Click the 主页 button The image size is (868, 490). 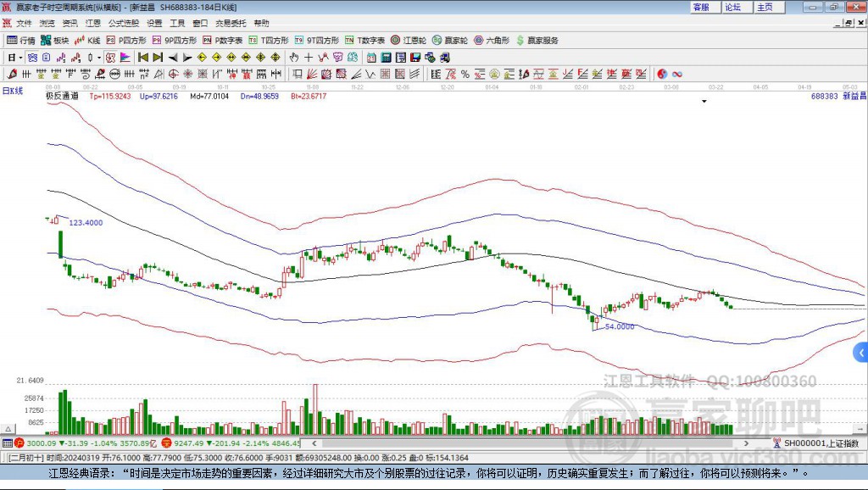pos(769,7)
